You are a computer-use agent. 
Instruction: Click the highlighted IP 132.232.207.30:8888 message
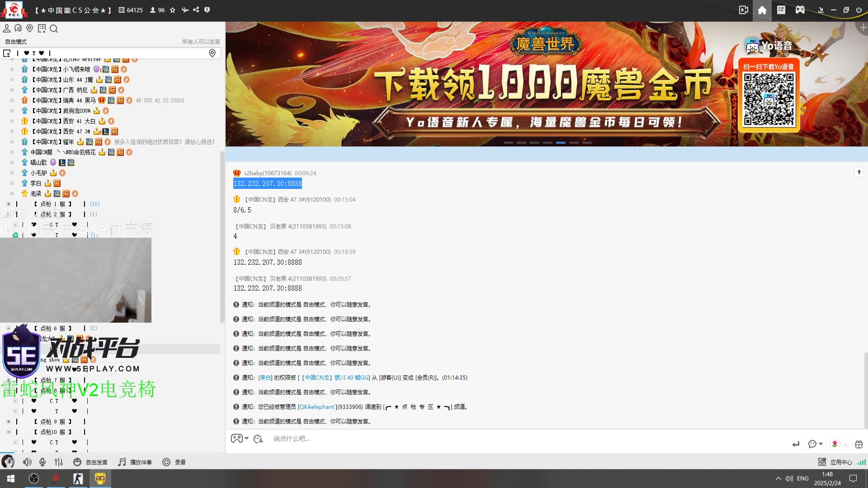268,183
